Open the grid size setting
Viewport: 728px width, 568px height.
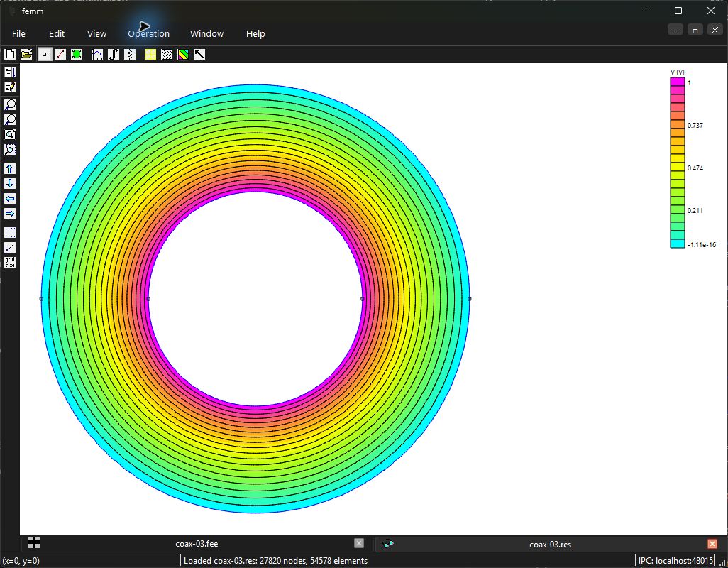(x=10, y=263)
